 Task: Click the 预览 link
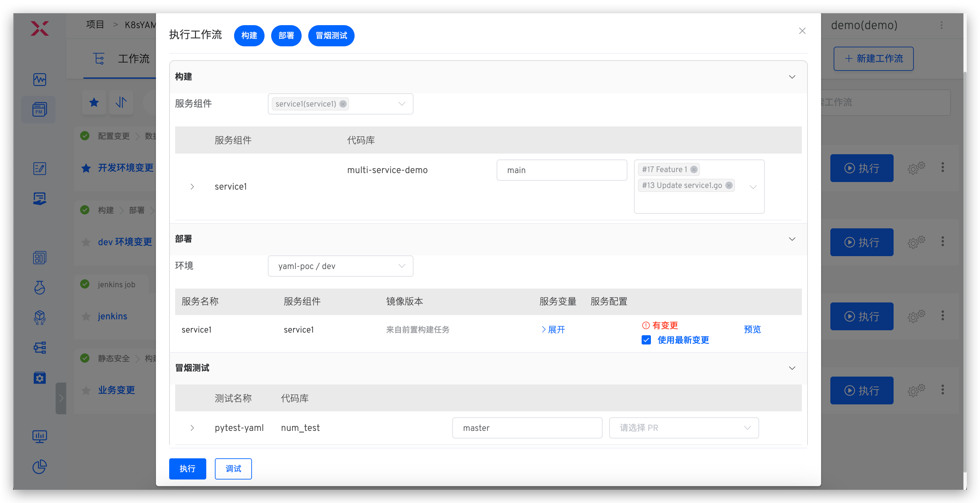pyautogui.click(x=752, y=329)
